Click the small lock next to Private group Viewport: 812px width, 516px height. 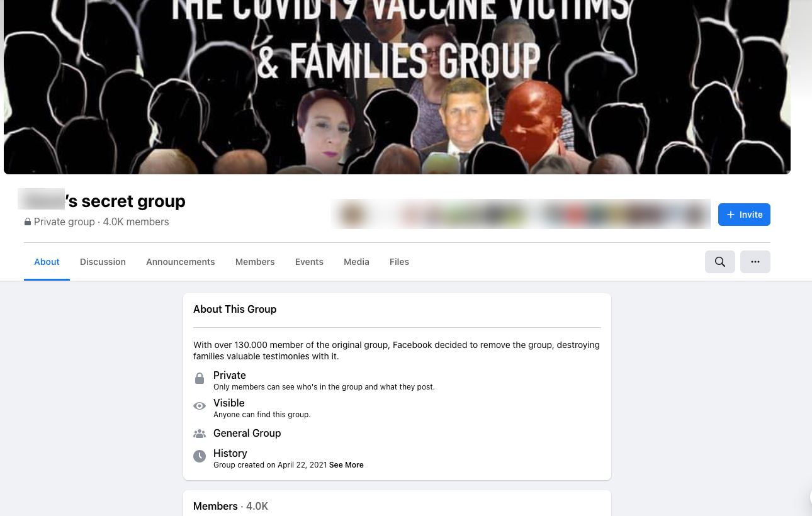pyautogui.click(x=28, y=222)
